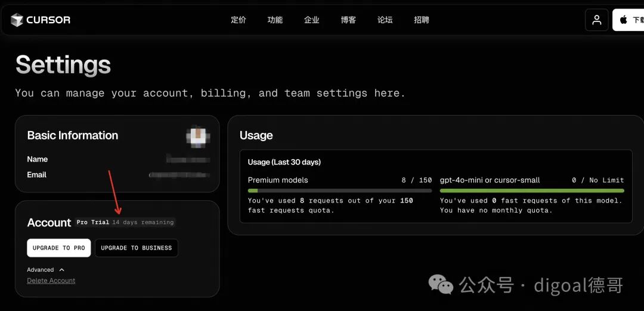
Task: Click the '0 / No Limit' value
Action: 598,180
